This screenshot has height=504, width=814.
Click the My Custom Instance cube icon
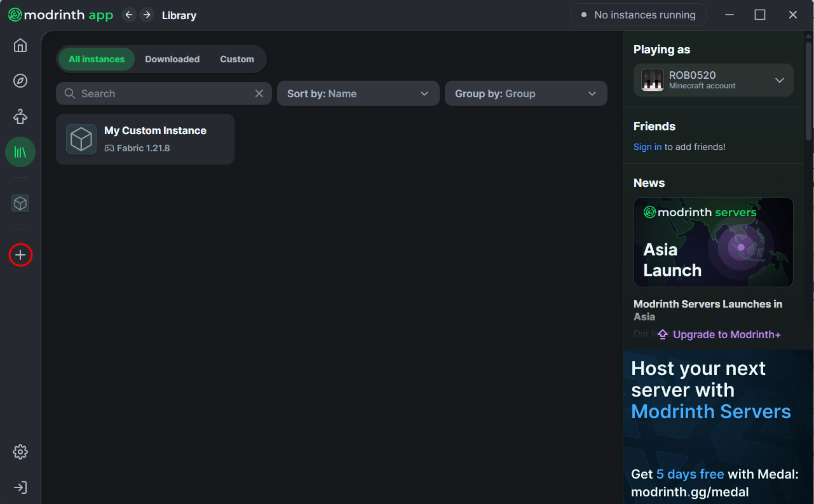coord(81,139)
